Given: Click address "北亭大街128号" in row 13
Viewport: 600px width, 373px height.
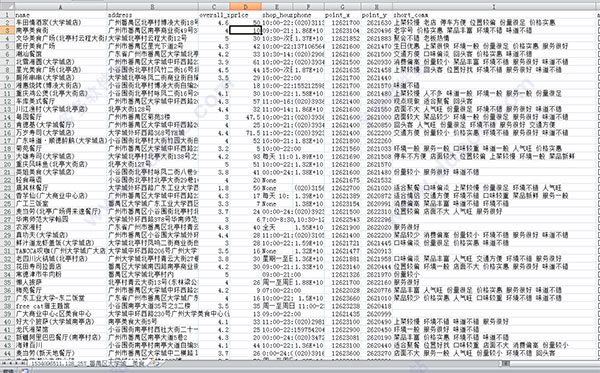Looking at the screenshot, I should 153,109.
